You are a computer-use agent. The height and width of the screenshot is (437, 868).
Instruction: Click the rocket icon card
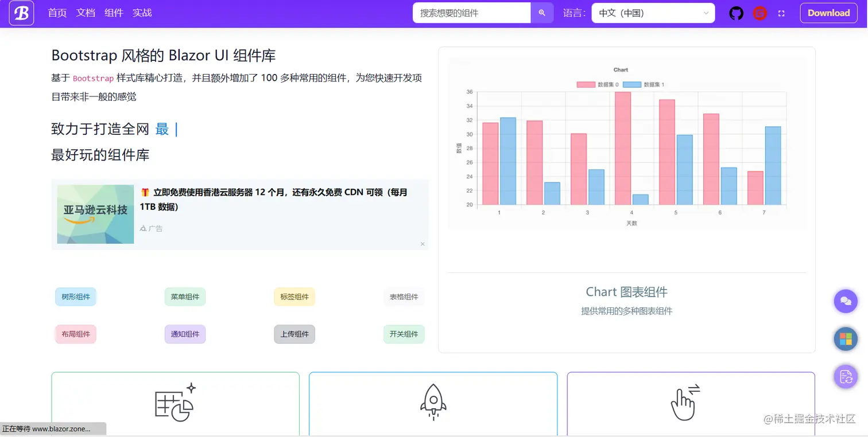click(433, 403)
